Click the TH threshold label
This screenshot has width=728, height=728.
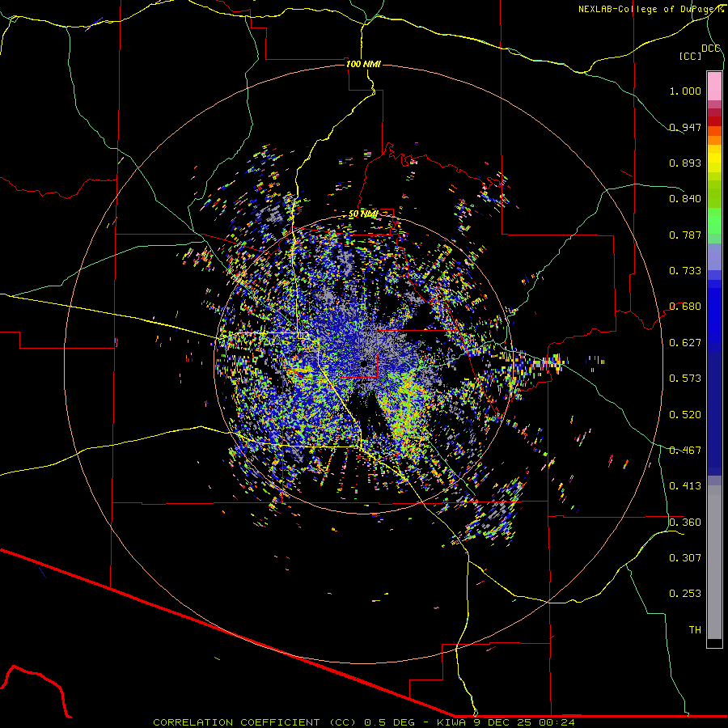pyautogui.click(x=695, y=630)
